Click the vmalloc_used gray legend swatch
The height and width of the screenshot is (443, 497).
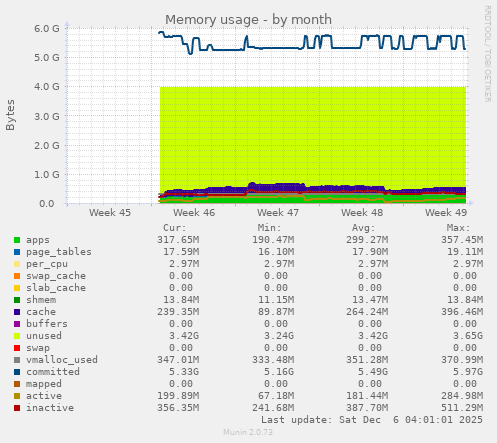[17, 360]
